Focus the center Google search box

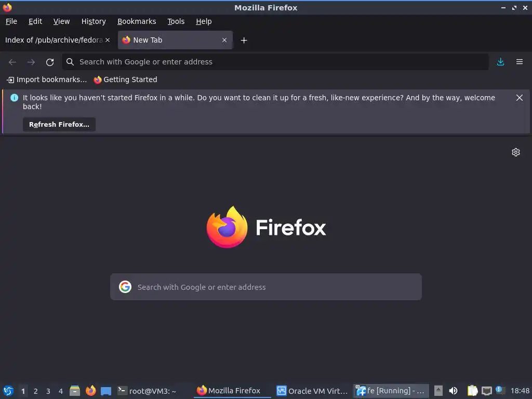point(266,287)
